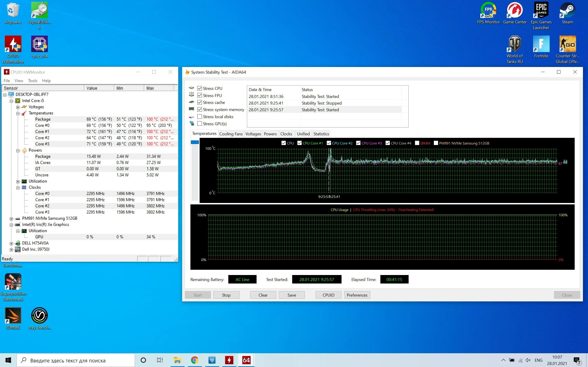Open the Tools menu in HWMonitor
The width and height of the screenshot is (588, 367).
33,81
